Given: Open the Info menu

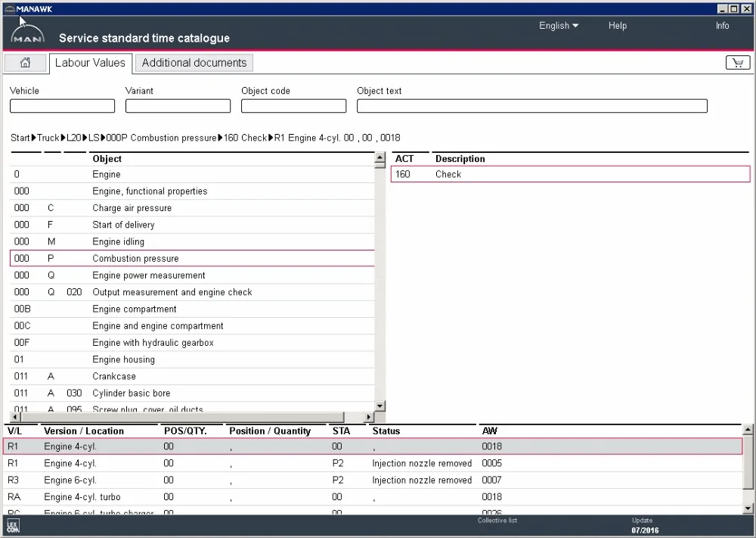Looking at the screenshot, I should click(x=722, y=26).
